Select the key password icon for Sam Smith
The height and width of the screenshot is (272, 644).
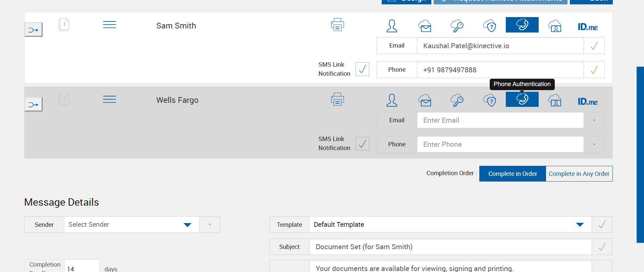457,26
